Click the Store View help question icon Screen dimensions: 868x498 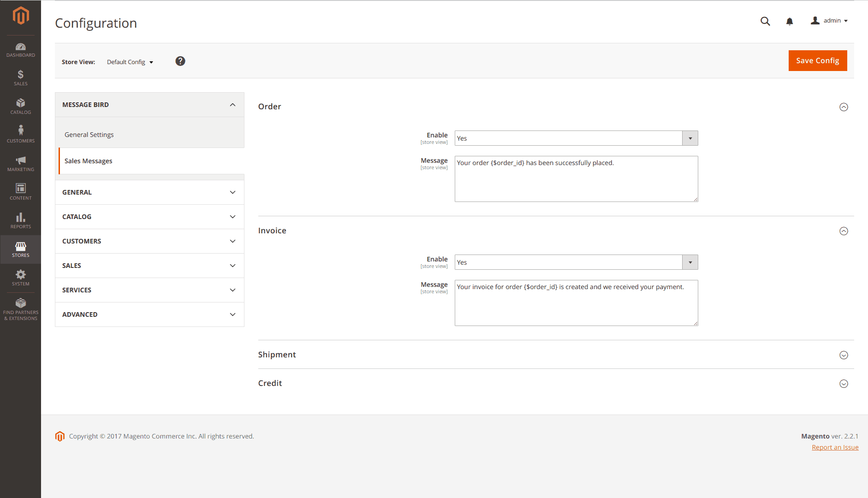[x=180, y=61]
